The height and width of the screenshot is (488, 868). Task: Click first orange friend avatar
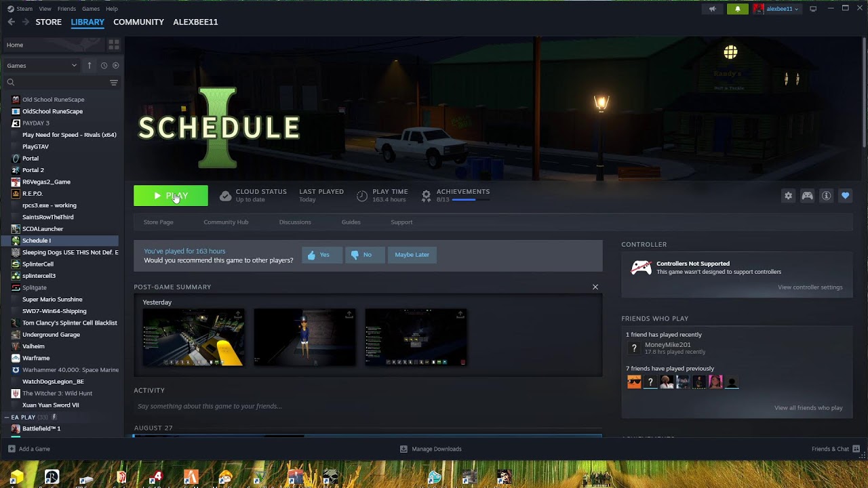pos(634,382)
